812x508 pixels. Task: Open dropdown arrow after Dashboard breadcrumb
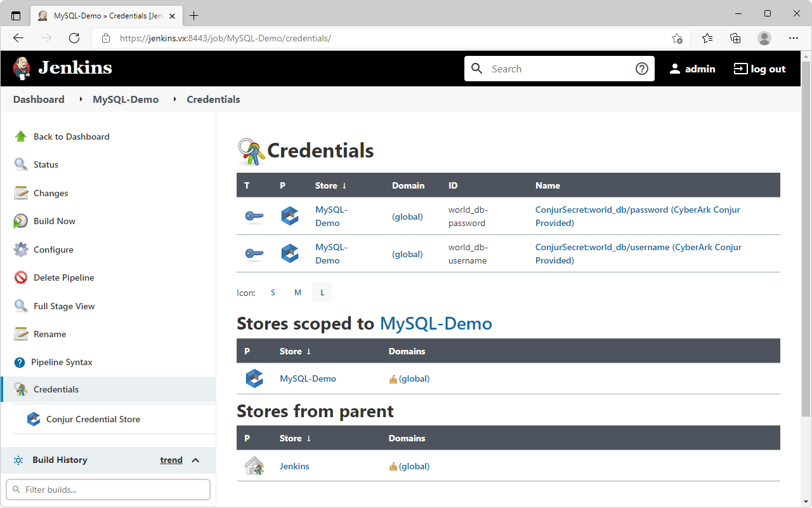[81, 100]
